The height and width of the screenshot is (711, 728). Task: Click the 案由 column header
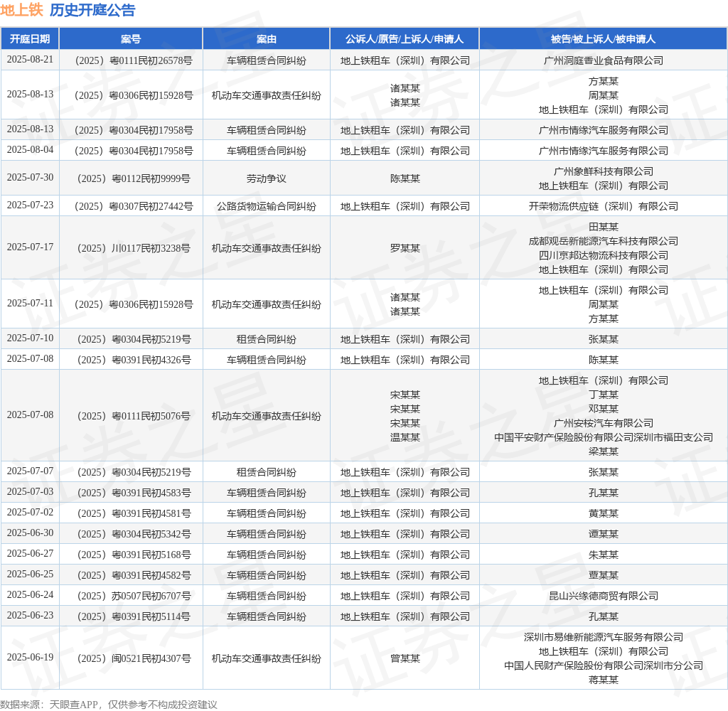pos(266,39)
